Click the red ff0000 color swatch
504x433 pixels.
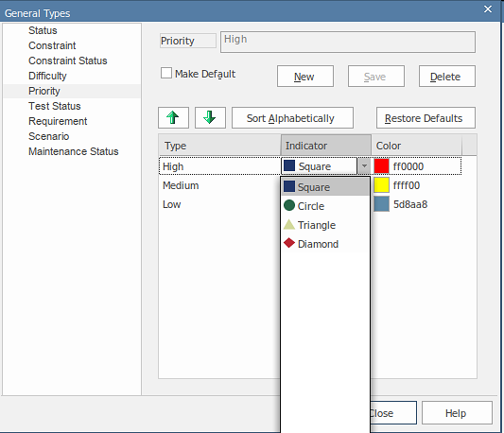[381, 166]
